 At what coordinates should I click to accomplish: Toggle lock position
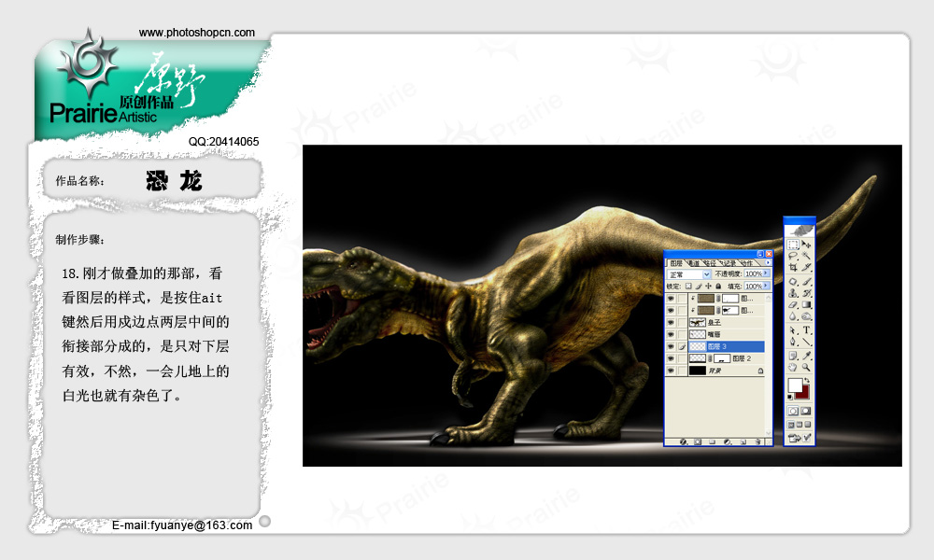coord(708,287)
